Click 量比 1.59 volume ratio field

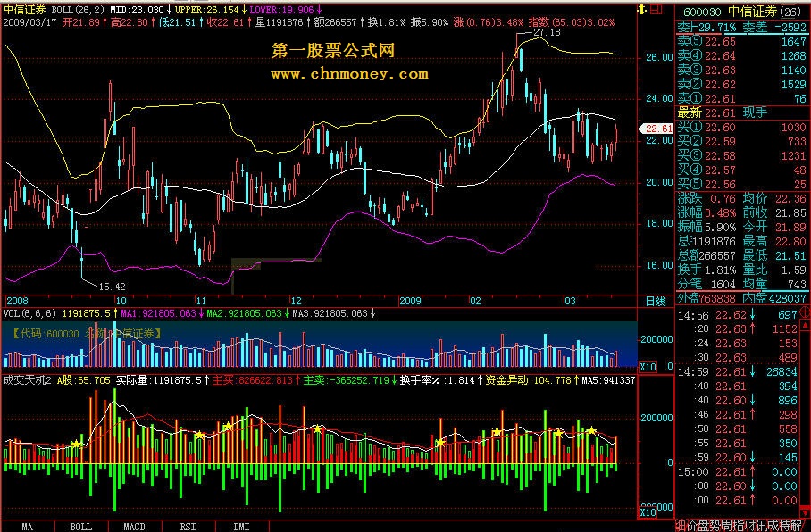(774, 270)
